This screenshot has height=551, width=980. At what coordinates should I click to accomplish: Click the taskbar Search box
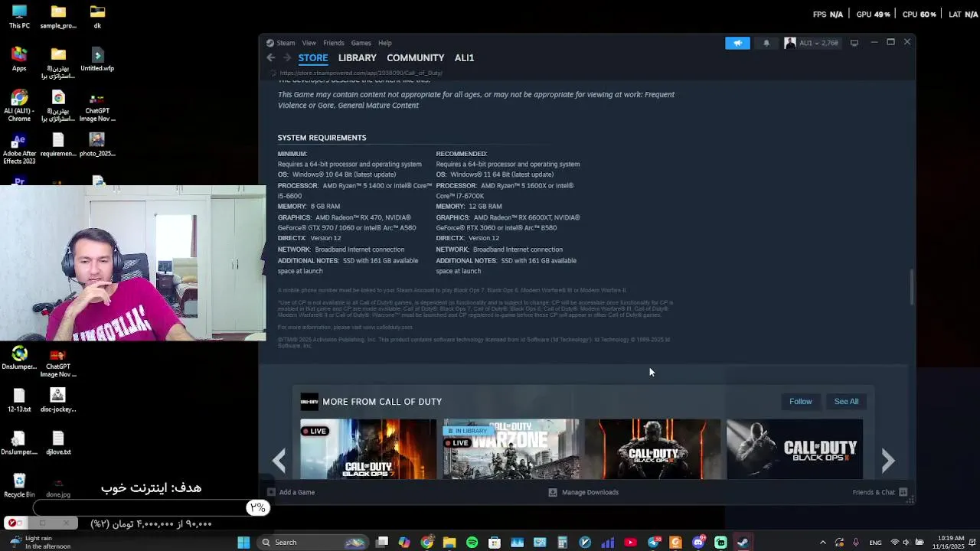(312, 543)
